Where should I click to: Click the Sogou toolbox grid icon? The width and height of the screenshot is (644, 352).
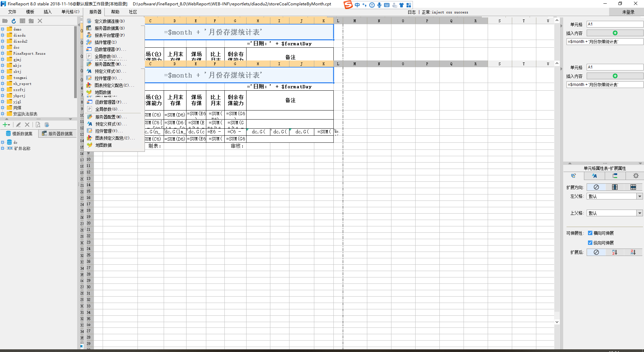click(x=409, y=5)
